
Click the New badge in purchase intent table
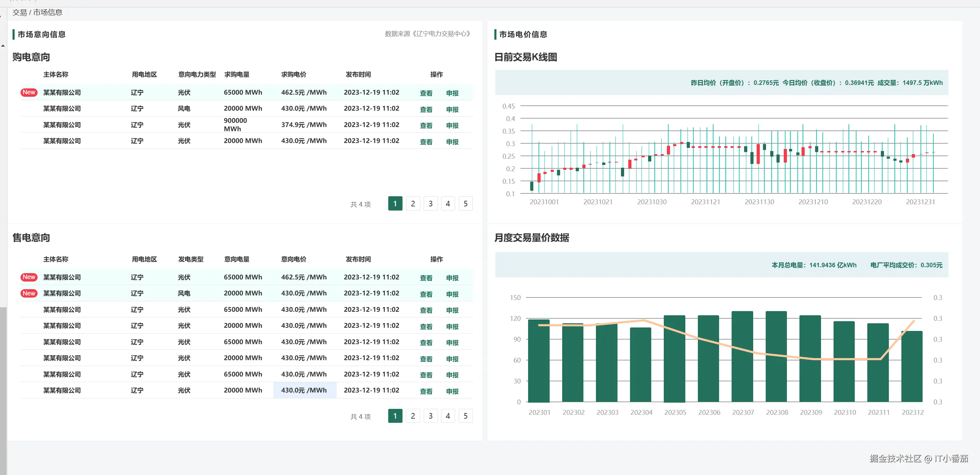[29, 93]
